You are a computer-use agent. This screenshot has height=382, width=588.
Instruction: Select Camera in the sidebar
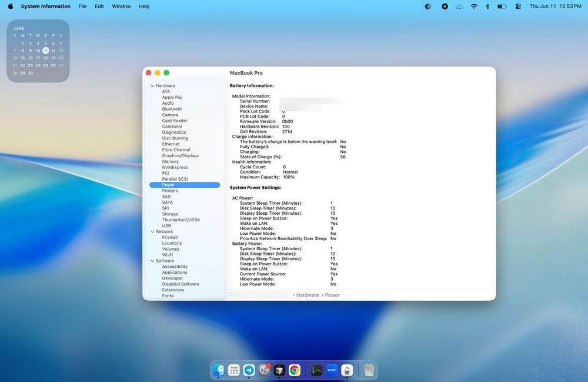tap(170, 115)
